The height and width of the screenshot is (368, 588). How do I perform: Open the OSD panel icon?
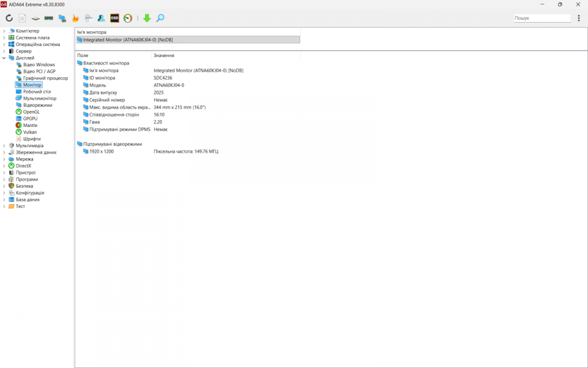[x=115, y=18]
